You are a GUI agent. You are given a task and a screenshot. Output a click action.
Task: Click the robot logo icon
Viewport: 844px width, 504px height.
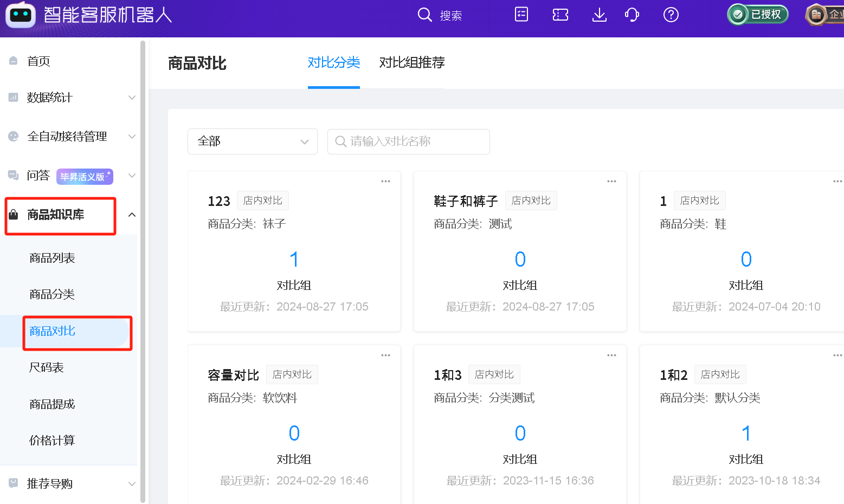tap(21, 15)
